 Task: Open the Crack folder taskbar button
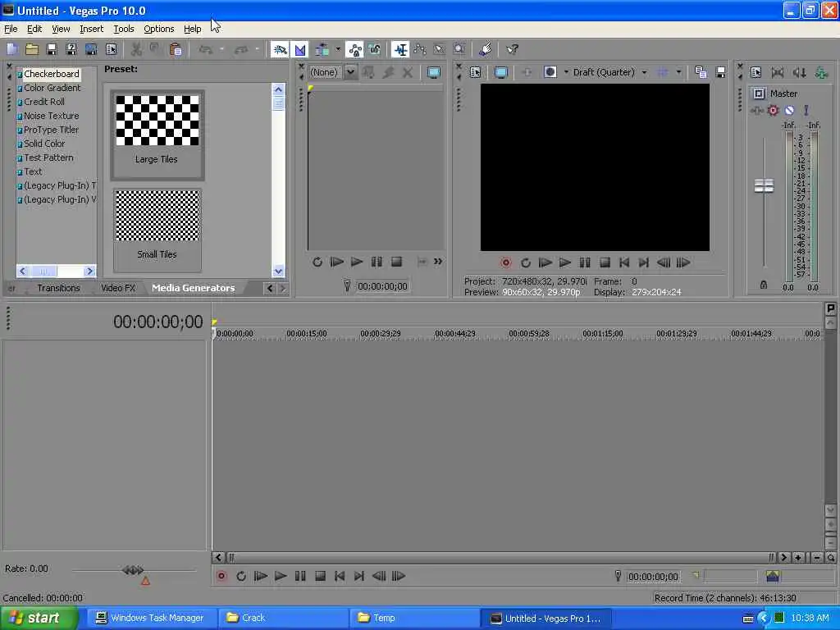[x=283, y=619]
